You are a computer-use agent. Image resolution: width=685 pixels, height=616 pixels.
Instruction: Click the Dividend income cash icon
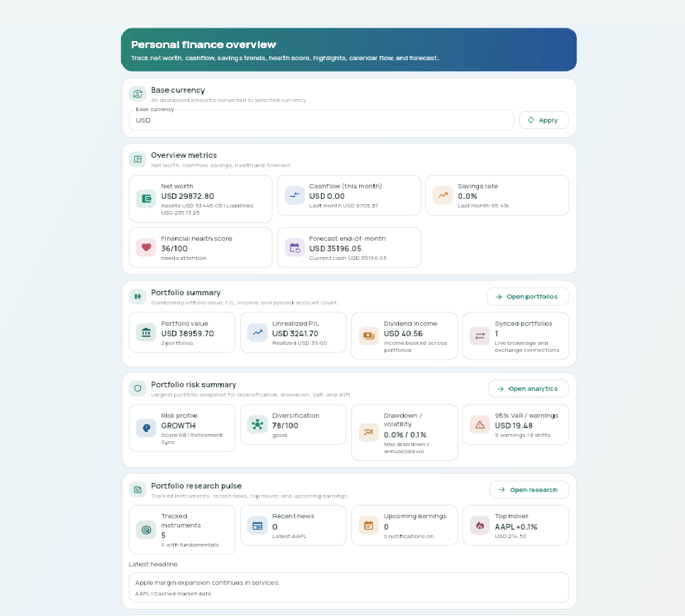point(369,336)
